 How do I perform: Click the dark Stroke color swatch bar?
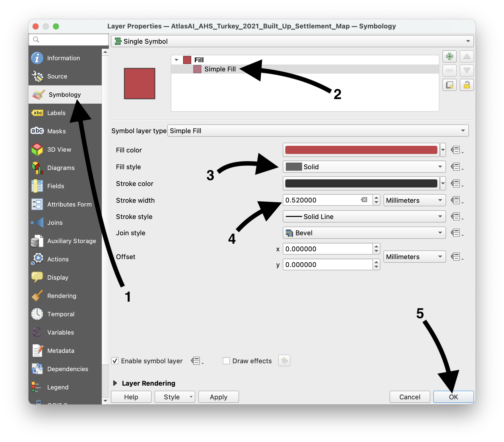pos(361,183)
